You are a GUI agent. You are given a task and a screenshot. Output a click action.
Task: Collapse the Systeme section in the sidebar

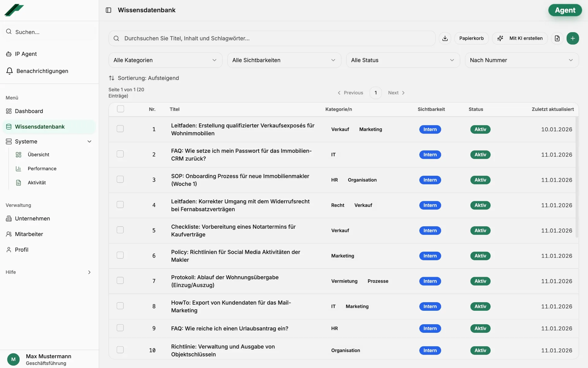click(x=89, y=141)
